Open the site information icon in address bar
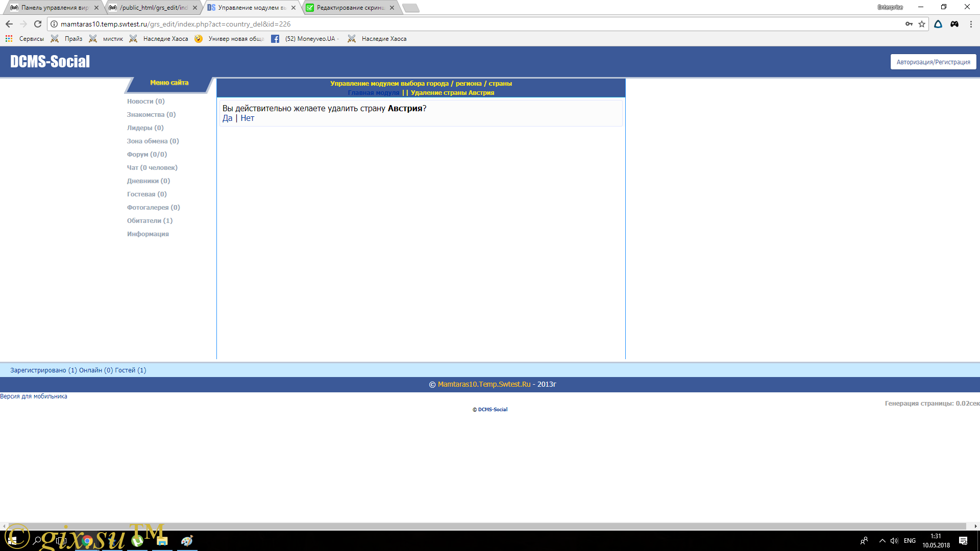 tap(54, 24)
